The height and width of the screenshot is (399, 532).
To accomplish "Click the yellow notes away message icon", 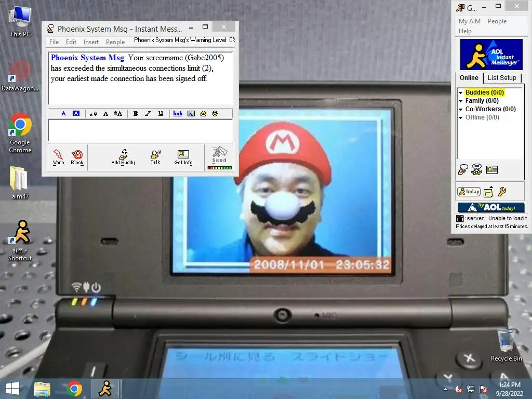I will point(488,192).
